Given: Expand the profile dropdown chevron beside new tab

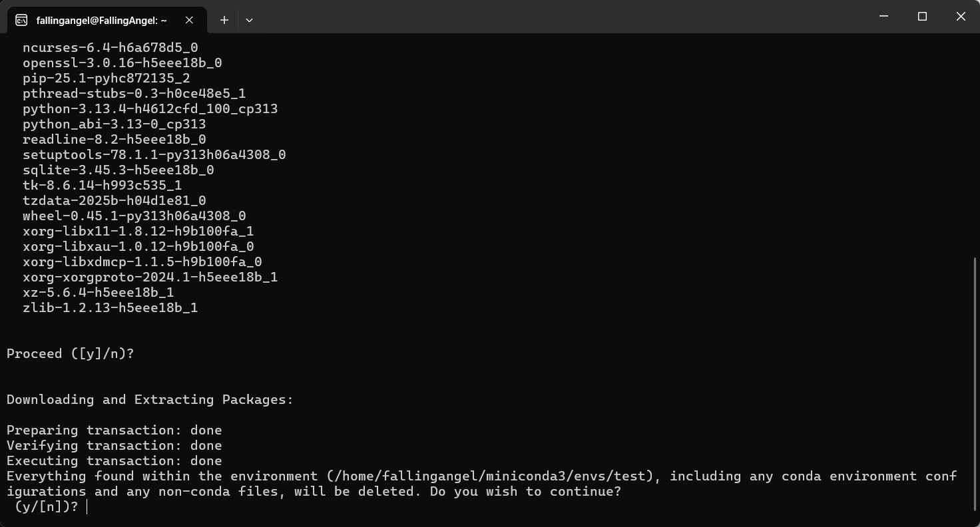Looking at the screenshot, I should [x=249, y=20].
